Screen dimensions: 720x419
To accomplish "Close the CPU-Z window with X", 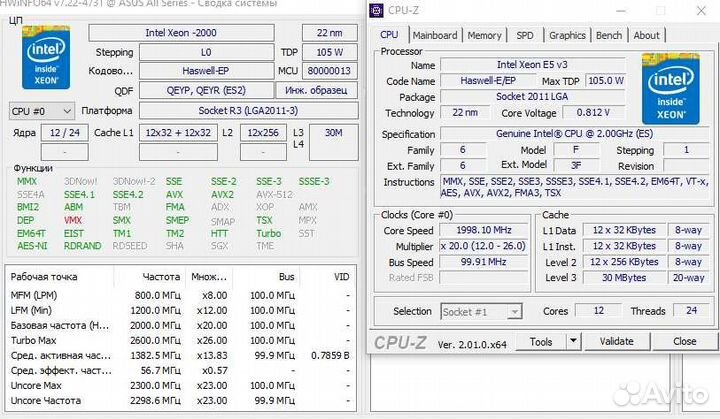I will [x=701, y=11].
